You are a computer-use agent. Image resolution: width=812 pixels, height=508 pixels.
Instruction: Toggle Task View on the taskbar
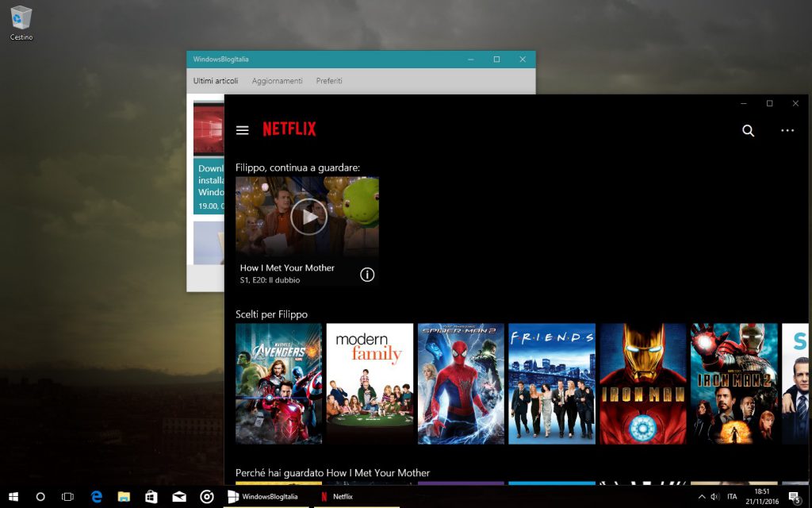coord(67,498)
